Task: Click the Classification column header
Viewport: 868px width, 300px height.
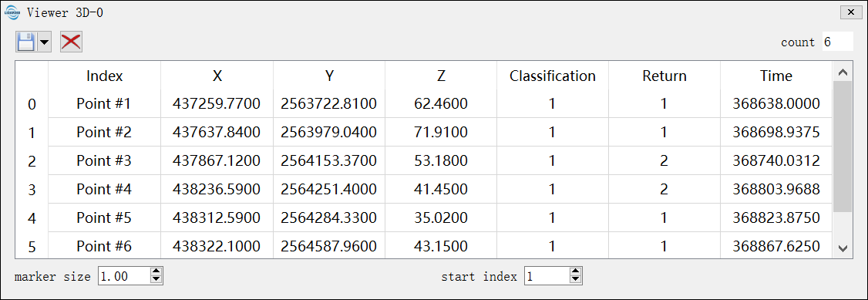Action: [553, 76]
